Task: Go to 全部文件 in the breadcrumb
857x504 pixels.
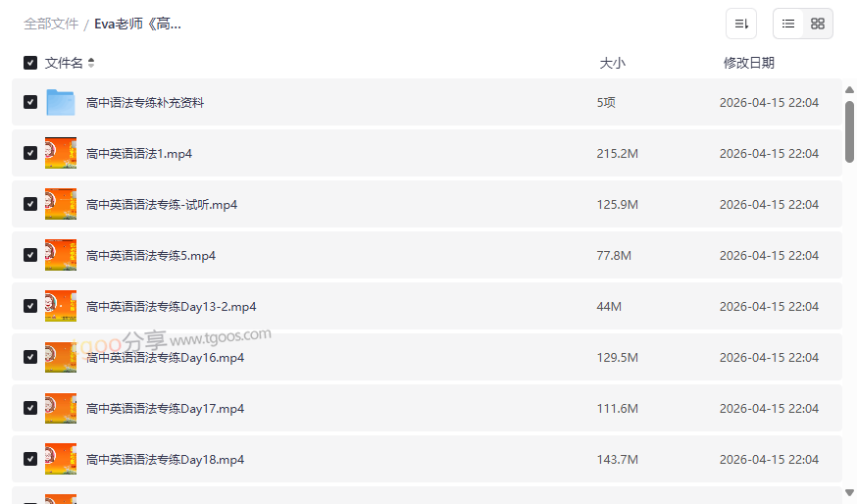Action: pos(51,24)
